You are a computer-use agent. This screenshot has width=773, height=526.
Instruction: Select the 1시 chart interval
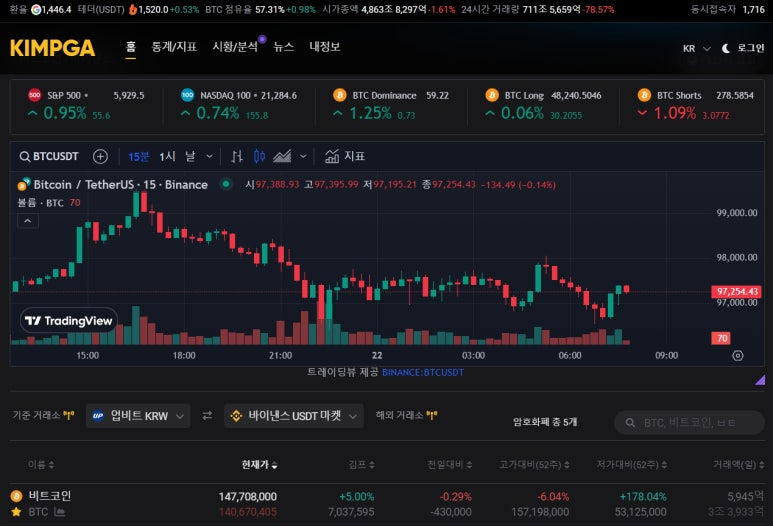click(x=167, y=157)
